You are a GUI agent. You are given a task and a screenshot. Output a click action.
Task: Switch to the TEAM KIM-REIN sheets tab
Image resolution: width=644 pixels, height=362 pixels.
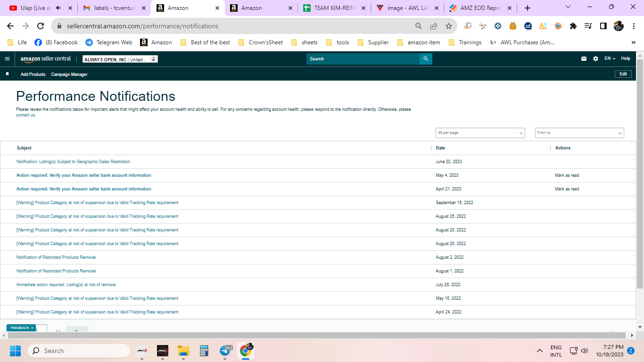click(334, 8)
